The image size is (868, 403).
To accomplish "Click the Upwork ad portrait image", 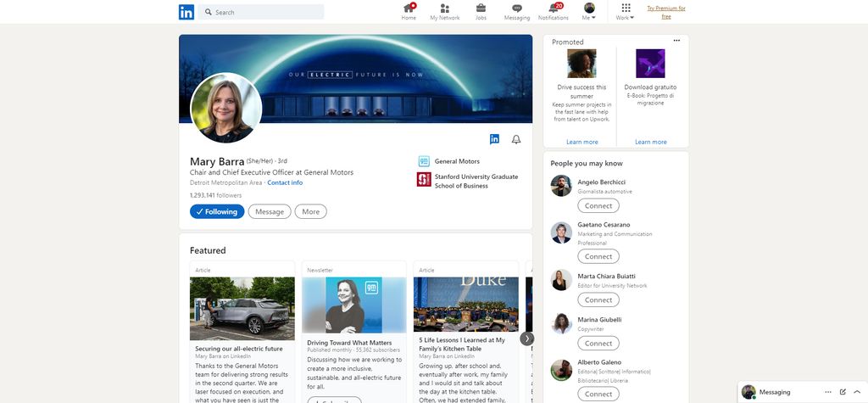I will tap(581, 63).
